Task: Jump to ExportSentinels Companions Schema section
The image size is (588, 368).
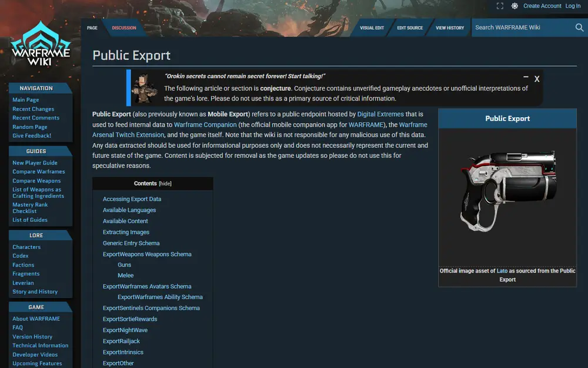Action: 151,308
